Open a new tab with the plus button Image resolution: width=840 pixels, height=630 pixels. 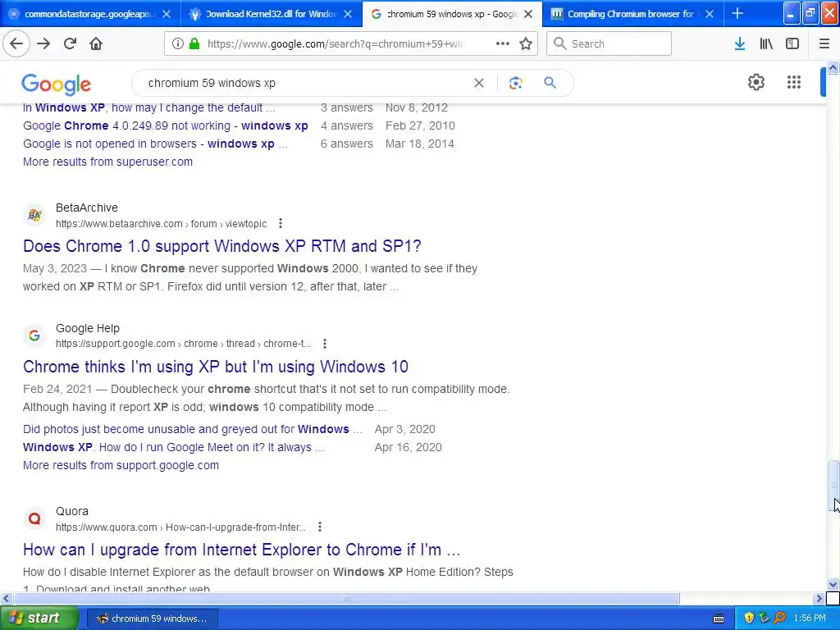[x=737, y=13]
